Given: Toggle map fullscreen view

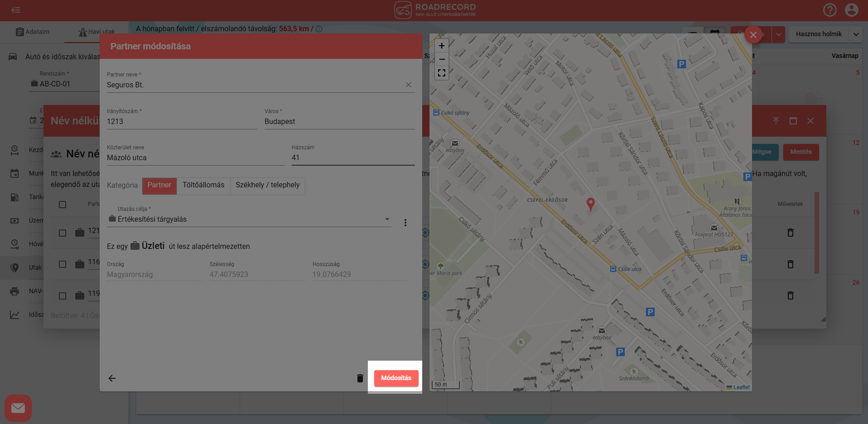Looking at the screenshot, I should [x=442, y=73].
